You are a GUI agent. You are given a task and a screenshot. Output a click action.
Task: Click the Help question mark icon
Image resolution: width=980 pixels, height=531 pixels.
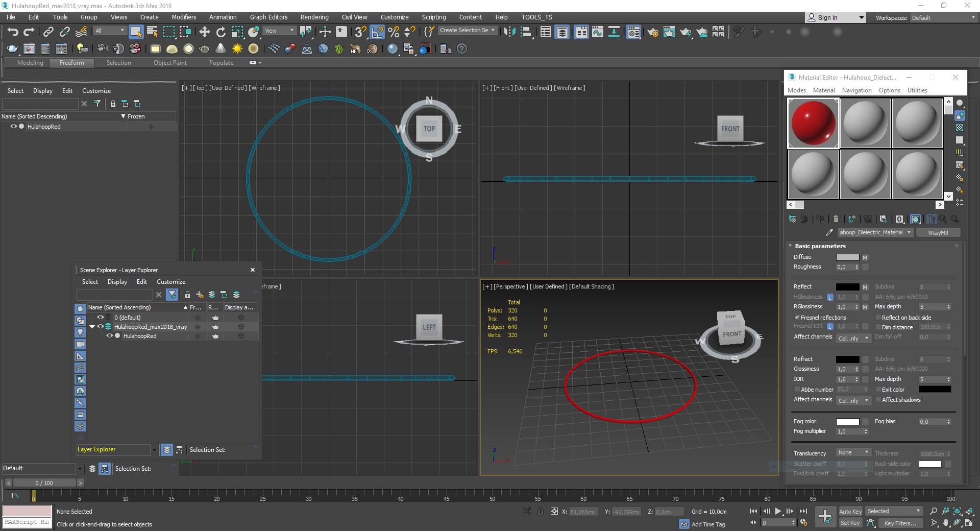coord(462,49)
